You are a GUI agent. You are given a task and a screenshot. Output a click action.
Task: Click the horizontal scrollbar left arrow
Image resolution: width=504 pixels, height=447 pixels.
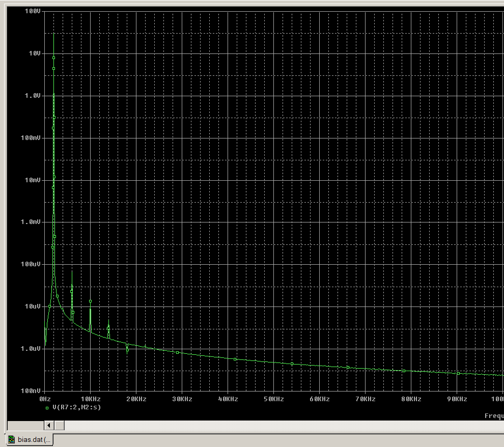click(49, 426)
